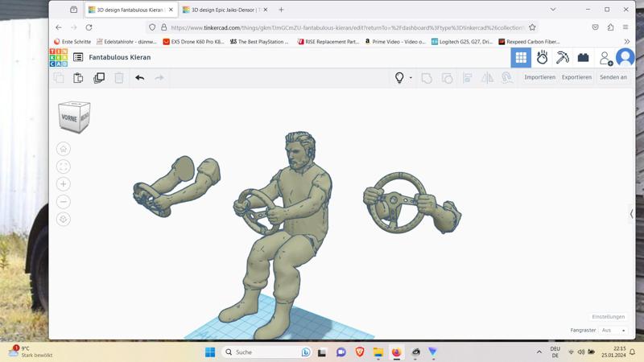The height and width of the screenshot is (362, 644).
Task: Open Firefox from the taskbar
Action: coord(396,352)
